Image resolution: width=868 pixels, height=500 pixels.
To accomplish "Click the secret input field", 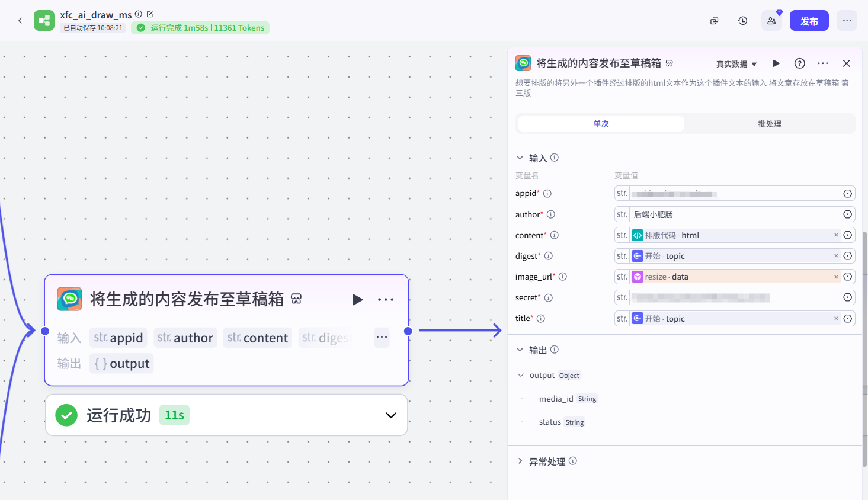I will (x=735, y=297).
